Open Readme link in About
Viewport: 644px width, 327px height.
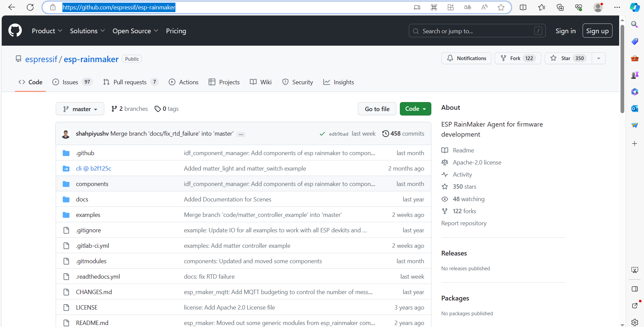pyautogui.click(x=458, y=150)
